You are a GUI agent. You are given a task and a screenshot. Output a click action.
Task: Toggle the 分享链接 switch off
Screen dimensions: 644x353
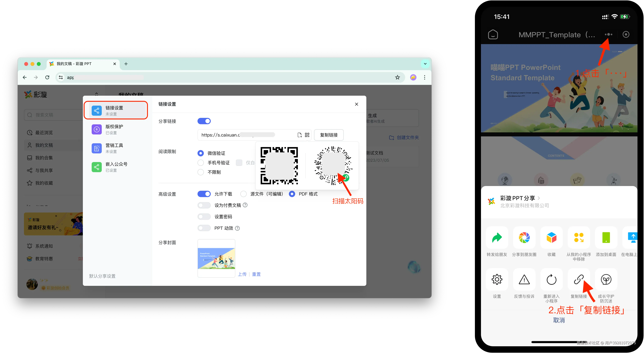[x=204, y=121]
